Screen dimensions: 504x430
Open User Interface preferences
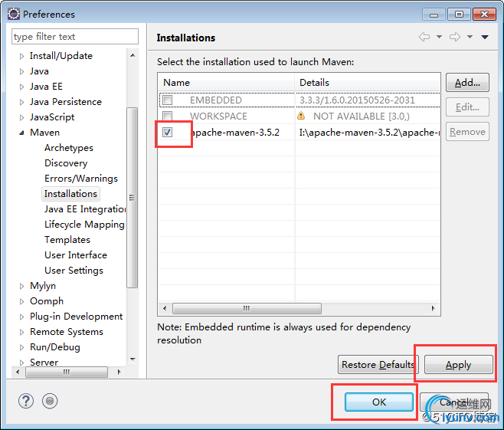[x=76, y=255]
